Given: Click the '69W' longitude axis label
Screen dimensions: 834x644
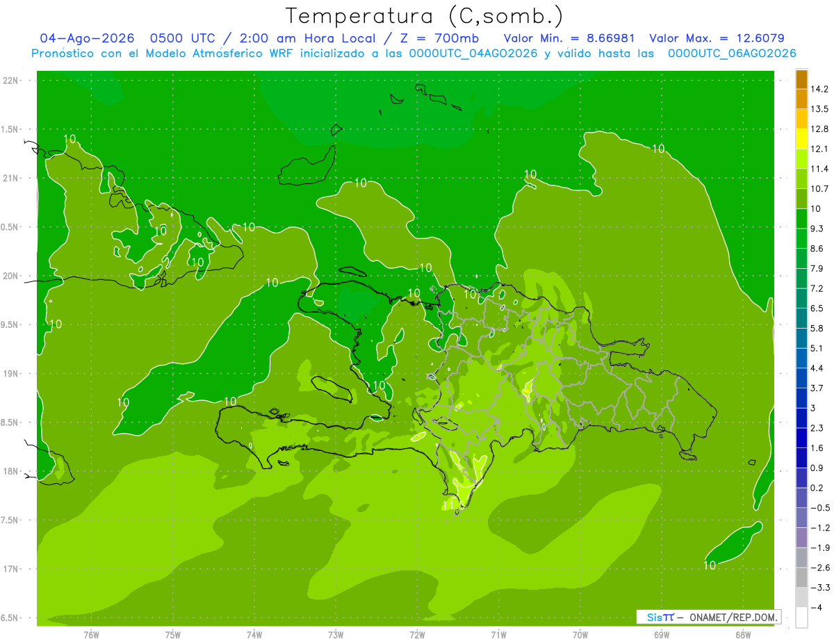Looking at the screenshot, I should 662,634.
